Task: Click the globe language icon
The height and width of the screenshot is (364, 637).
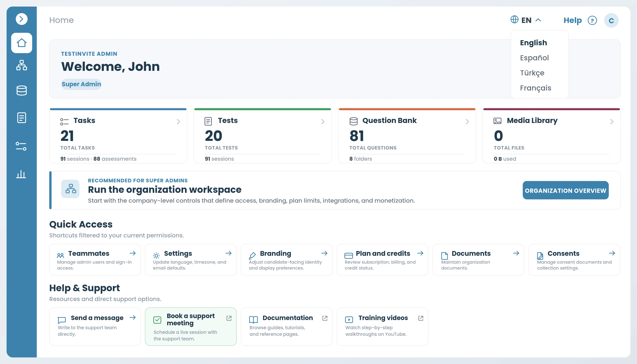Action: pos(514,20)
